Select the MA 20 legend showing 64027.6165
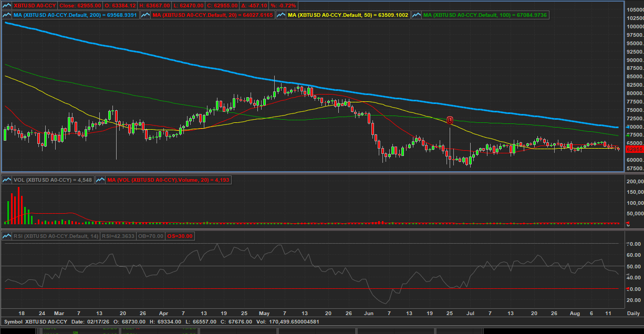This screenshot has width=644, height=334. (x=213, y=15)
